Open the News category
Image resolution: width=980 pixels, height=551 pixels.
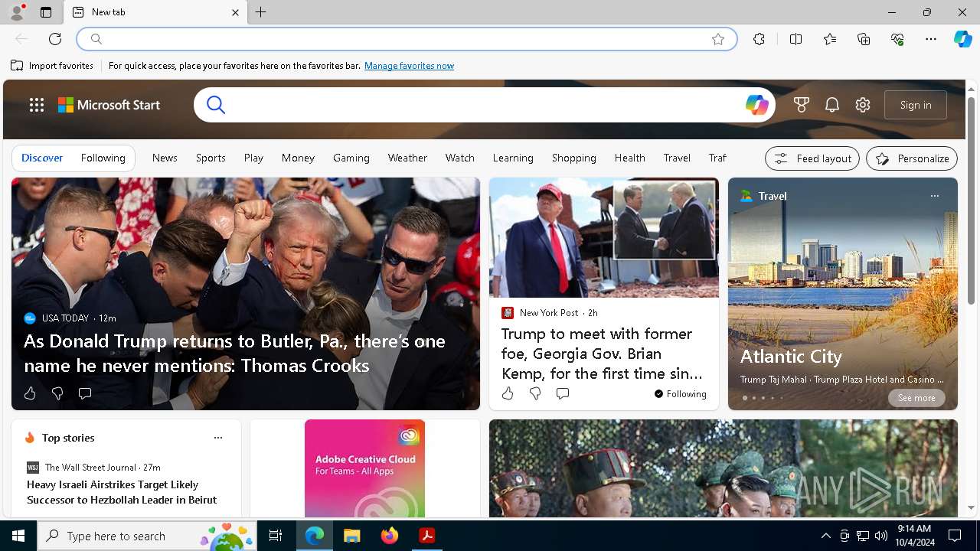pos(165,158)
